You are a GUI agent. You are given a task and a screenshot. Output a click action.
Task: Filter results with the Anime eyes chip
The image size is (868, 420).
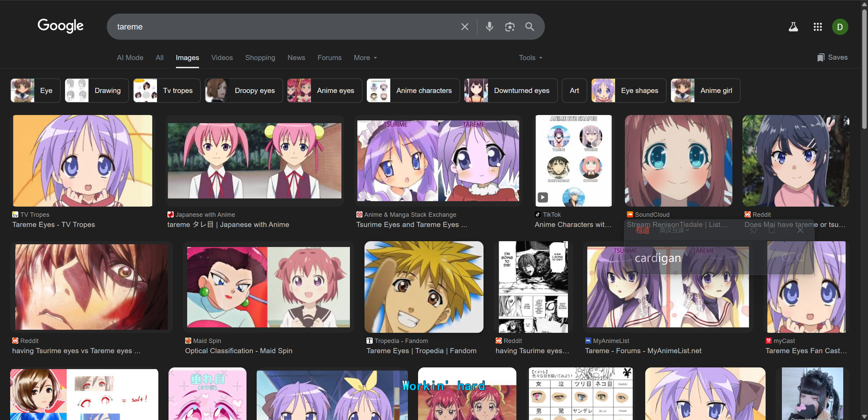click(324, 91)
